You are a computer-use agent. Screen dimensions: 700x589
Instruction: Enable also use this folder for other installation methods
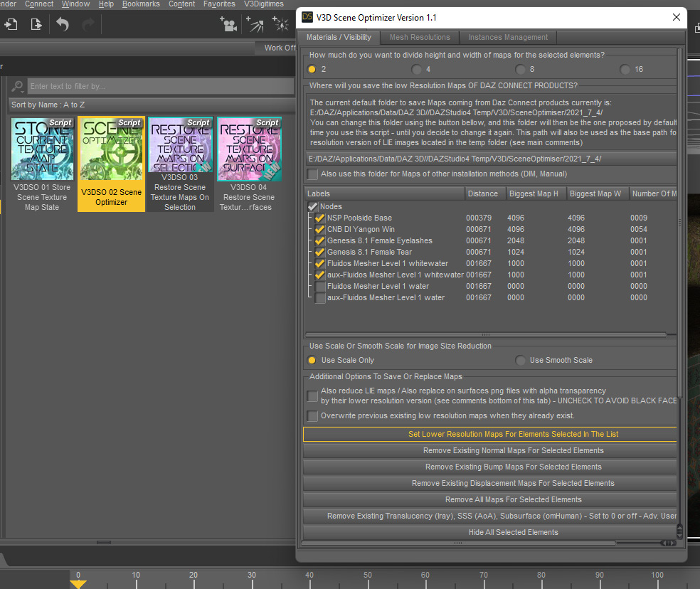312,174
